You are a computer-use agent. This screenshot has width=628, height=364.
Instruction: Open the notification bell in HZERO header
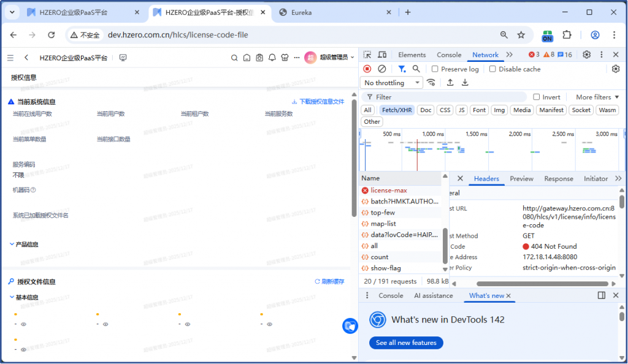pos(272,58)
